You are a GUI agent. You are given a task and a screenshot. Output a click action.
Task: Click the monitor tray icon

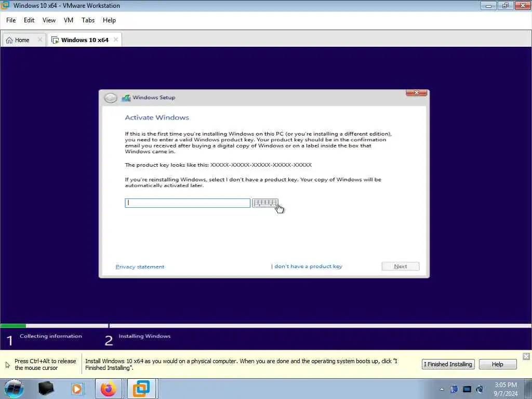(x=467, y=389)
